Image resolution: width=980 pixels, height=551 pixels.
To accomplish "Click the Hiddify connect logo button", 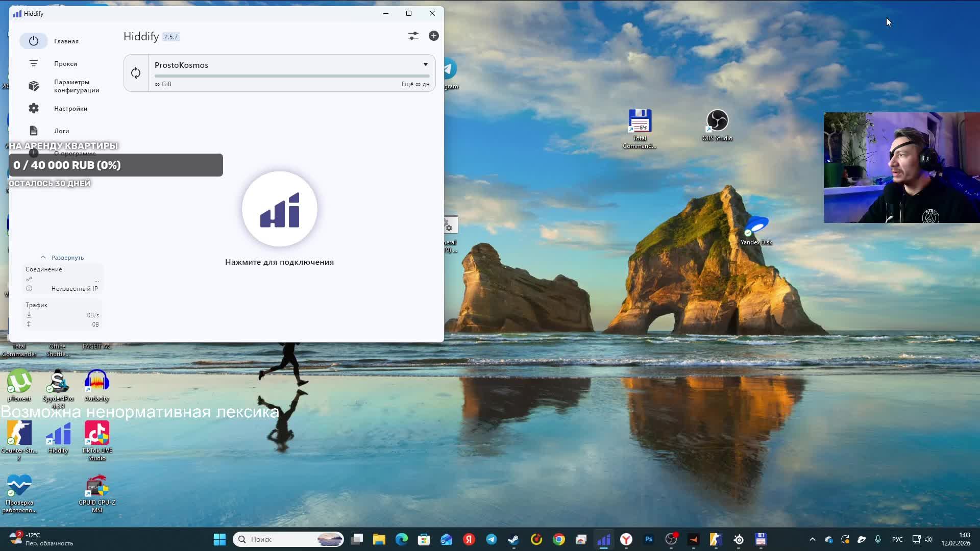I will [x=279, y=209].
